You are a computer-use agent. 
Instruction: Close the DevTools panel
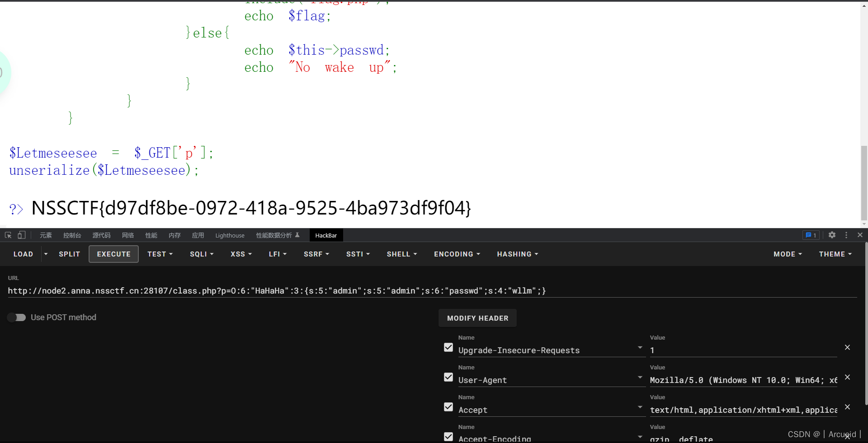860,235
